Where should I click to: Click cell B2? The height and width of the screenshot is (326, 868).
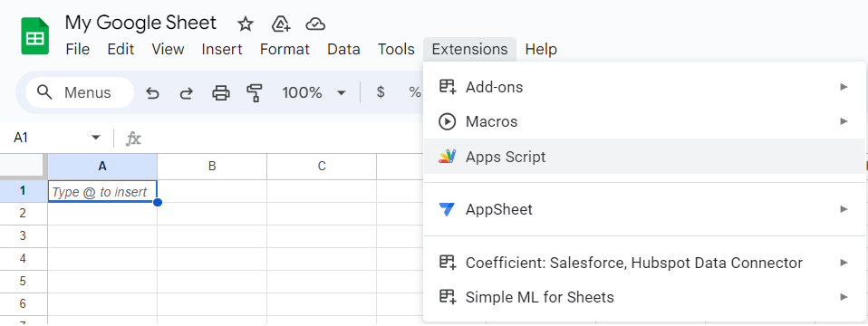tap(212, 214)
